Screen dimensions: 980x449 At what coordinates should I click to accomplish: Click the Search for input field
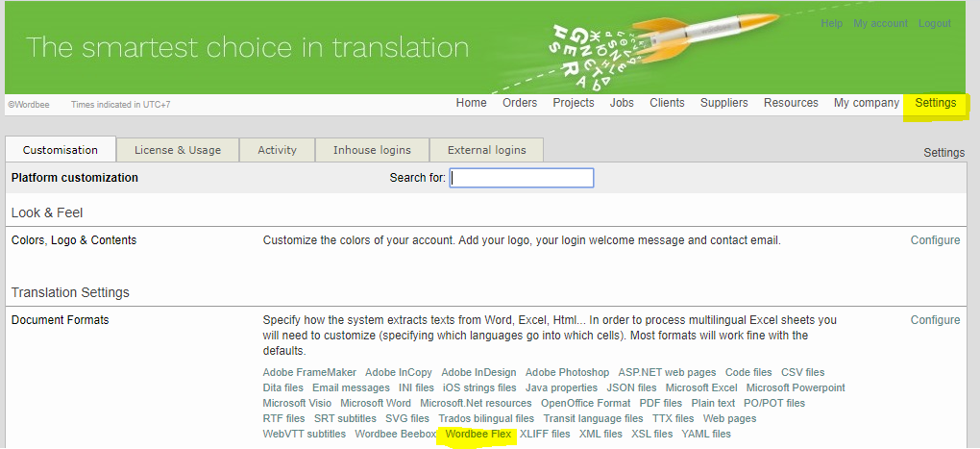(522, 178)
